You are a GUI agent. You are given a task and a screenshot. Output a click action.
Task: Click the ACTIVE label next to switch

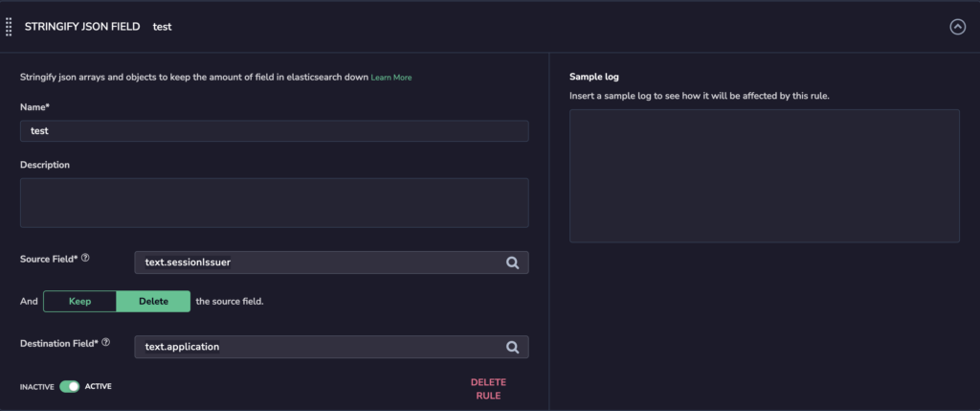[x=99, y=387]
